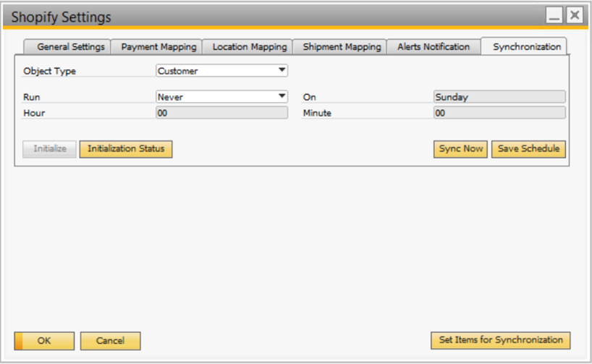Open the General Settings tab
The image size is (592, 364).
pos(71,46)
